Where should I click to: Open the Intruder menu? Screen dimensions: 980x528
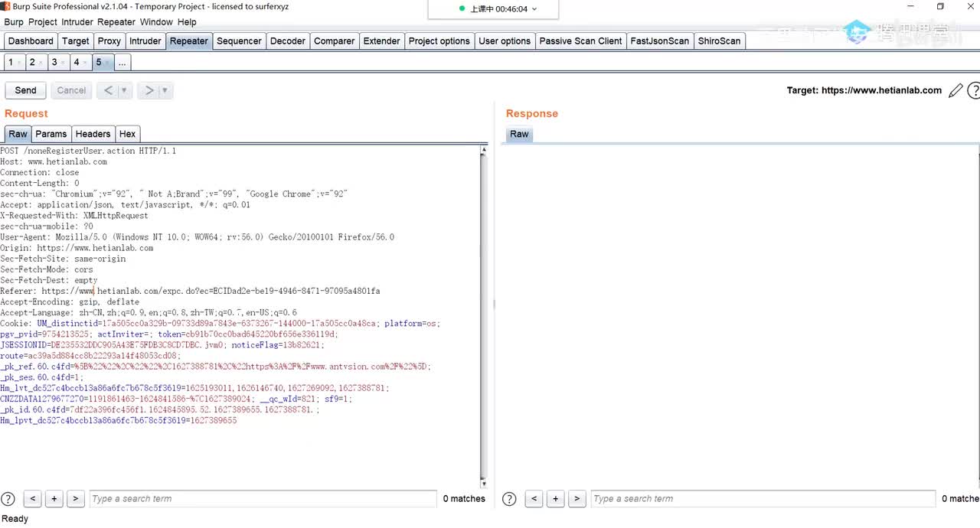pyautogui.click(x=77, y=22)
